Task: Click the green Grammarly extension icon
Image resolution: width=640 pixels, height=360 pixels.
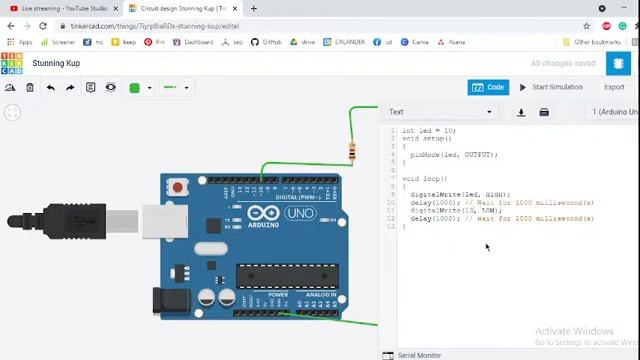Action: tap(622, 26)
